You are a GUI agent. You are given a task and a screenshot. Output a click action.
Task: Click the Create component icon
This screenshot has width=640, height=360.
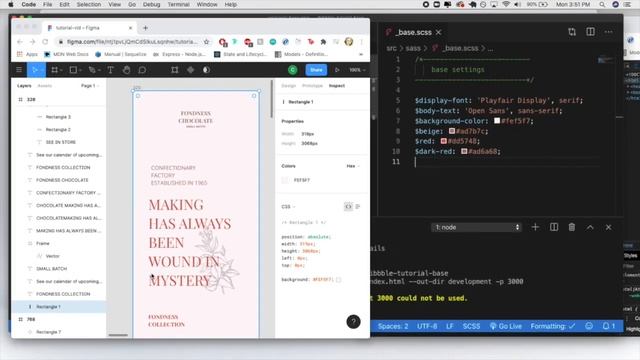pos(190,70)
